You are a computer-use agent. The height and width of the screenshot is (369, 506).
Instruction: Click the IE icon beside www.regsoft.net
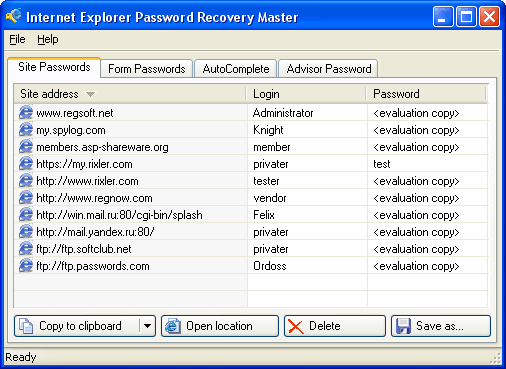26,113
